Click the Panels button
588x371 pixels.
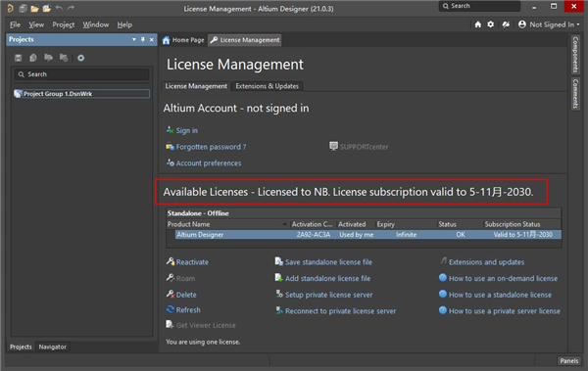(x=568, y=361)
